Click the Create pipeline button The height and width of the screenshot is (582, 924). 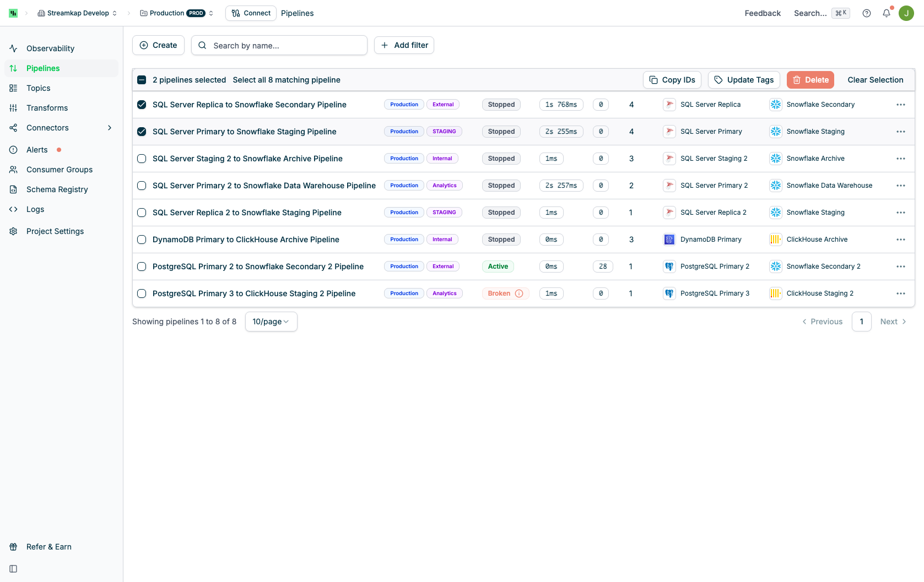coord(158,45)
